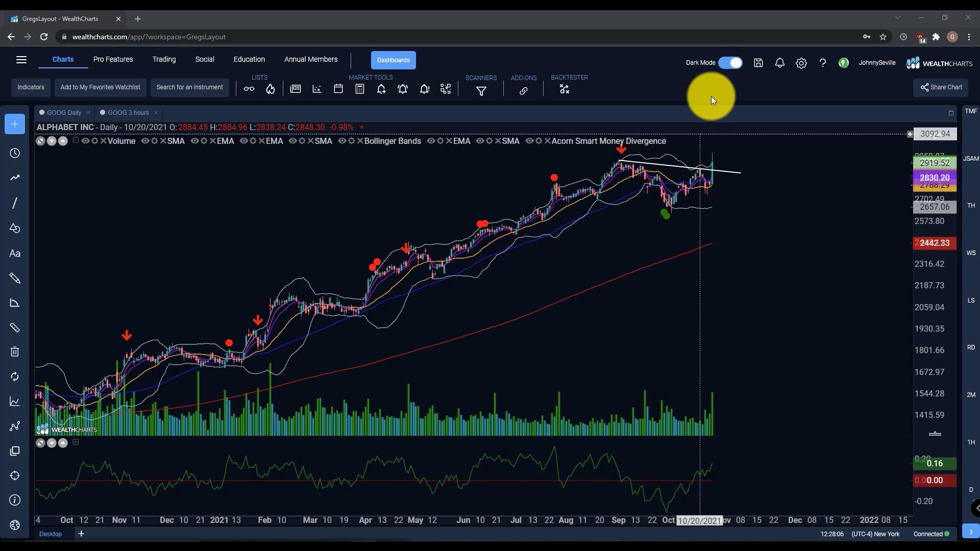Select the Desktop workspace tab
Viewport: 980px width, 551px height.
(x=51, y=534)
